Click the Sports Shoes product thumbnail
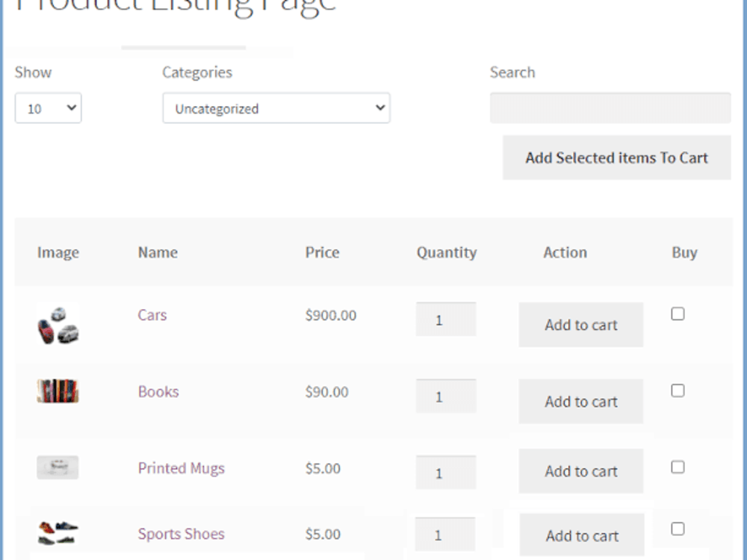The image size is (747, 560). click(x=58, y=533)
